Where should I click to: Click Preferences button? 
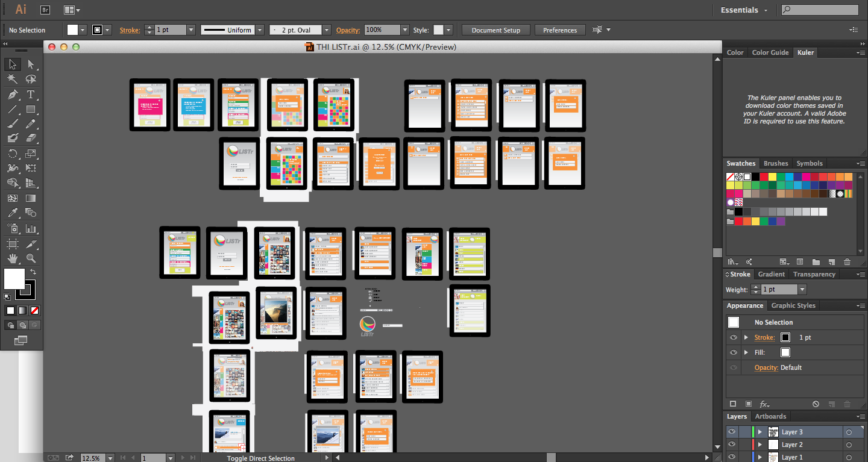click(x=560, y=30)
